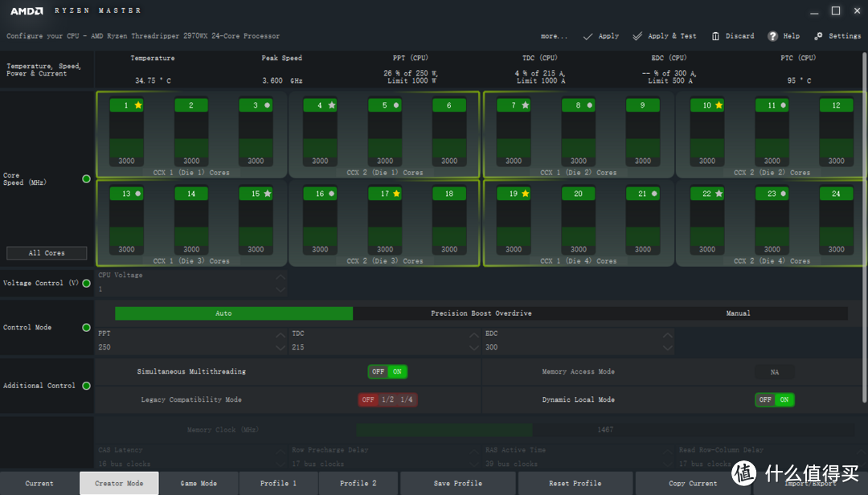Click the gold star on core 17
The image size is (868, 495).
pos(396,194)
